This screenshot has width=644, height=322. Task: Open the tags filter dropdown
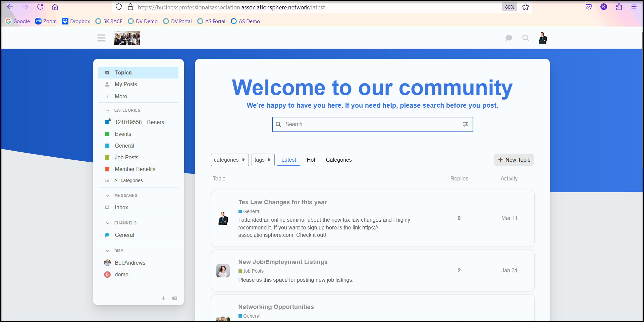tap(263, 160)
